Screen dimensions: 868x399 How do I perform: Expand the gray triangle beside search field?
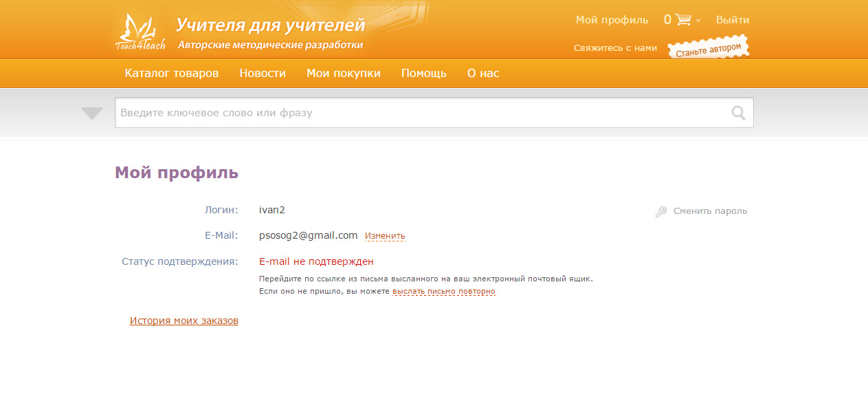(92, 114)
